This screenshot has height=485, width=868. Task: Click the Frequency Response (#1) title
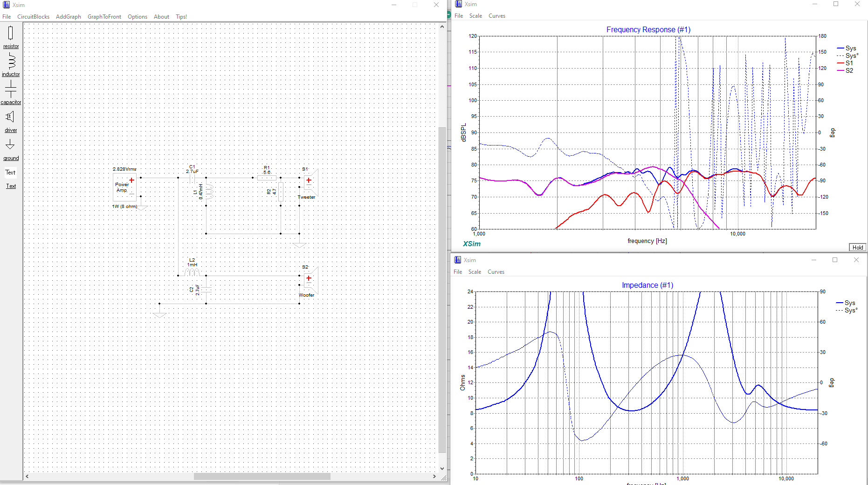point(648,29)
